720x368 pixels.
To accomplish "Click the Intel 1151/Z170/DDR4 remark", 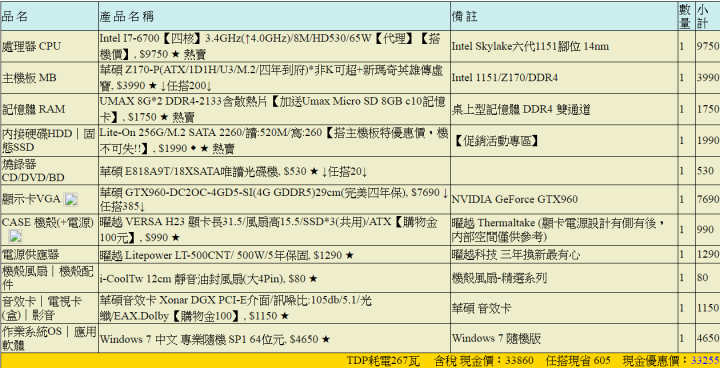I will [x=505, y=78].
